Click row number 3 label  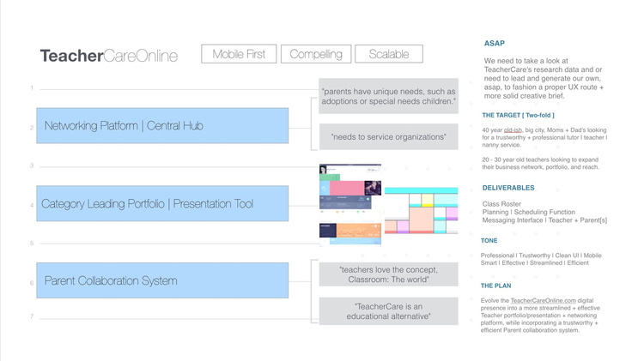[x=32, y=165]
